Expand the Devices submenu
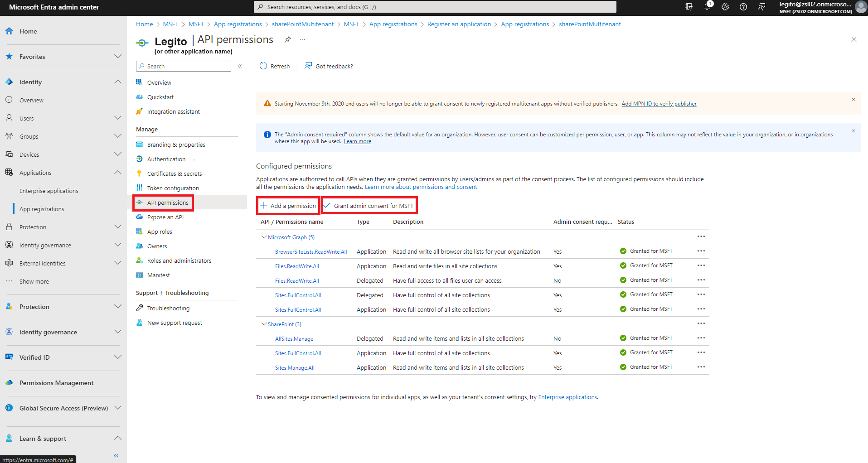 pos(118,154)
